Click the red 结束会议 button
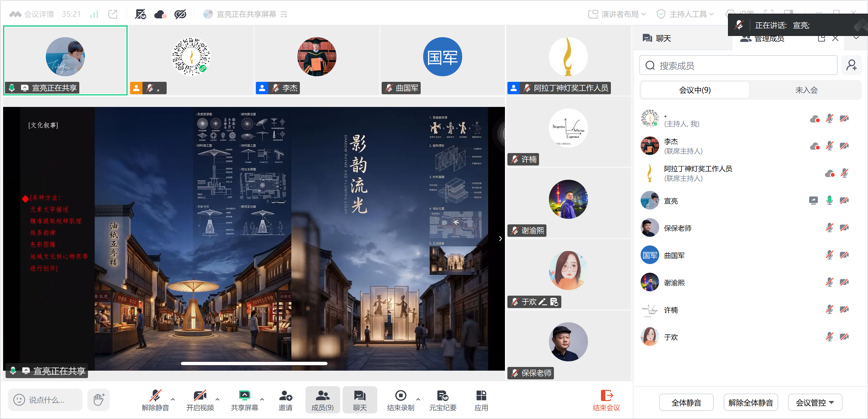The width and height of the screenshot is (868, 419). coord(606,400)
